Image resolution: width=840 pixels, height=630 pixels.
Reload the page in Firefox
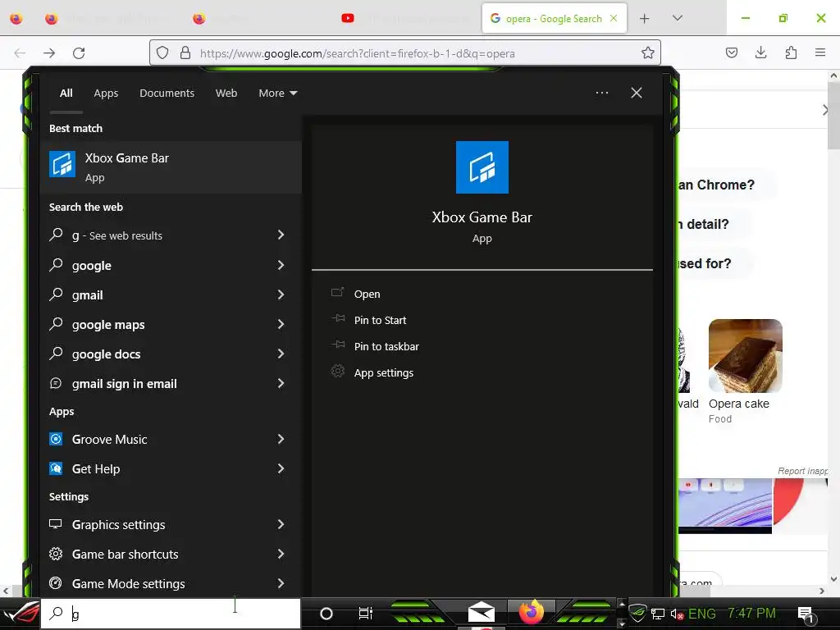(79, 53)
